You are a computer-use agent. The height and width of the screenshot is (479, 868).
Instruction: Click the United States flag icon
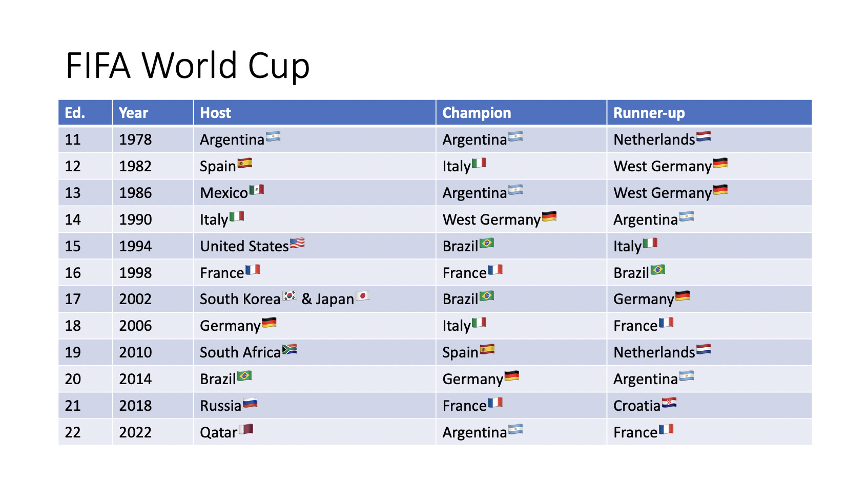[x=297, y=243]
